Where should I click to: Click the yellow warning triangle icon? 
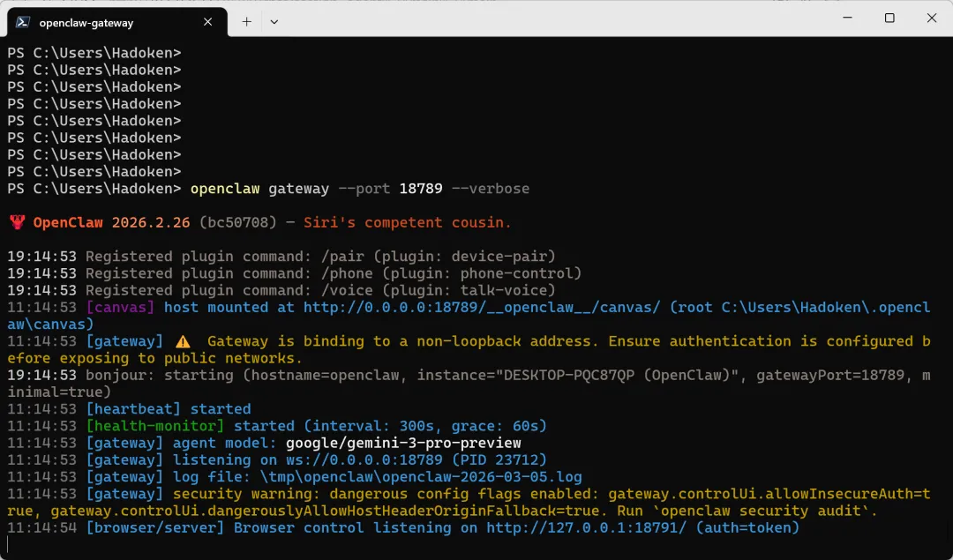183,341
